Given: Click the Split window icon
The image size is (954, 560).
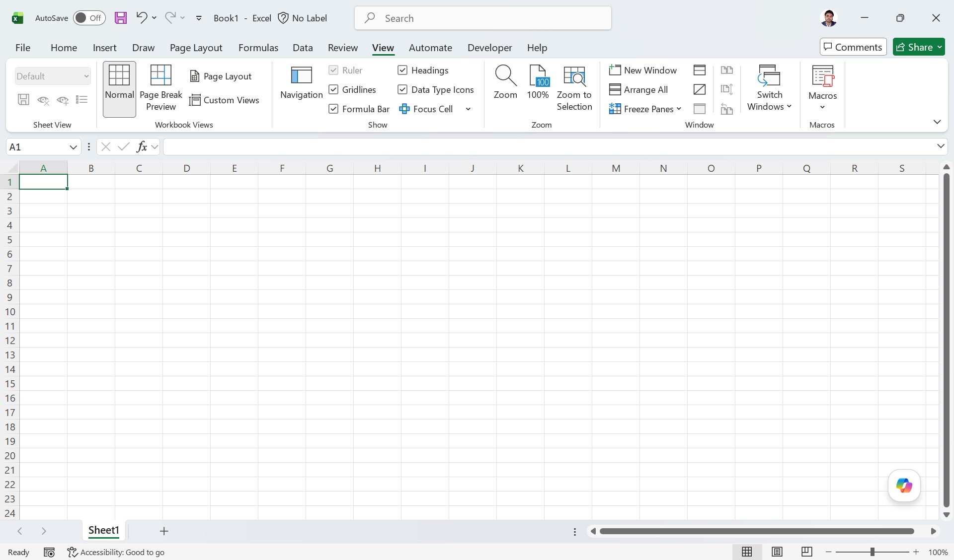Looking at the screenshot, I should click(700, 70).
